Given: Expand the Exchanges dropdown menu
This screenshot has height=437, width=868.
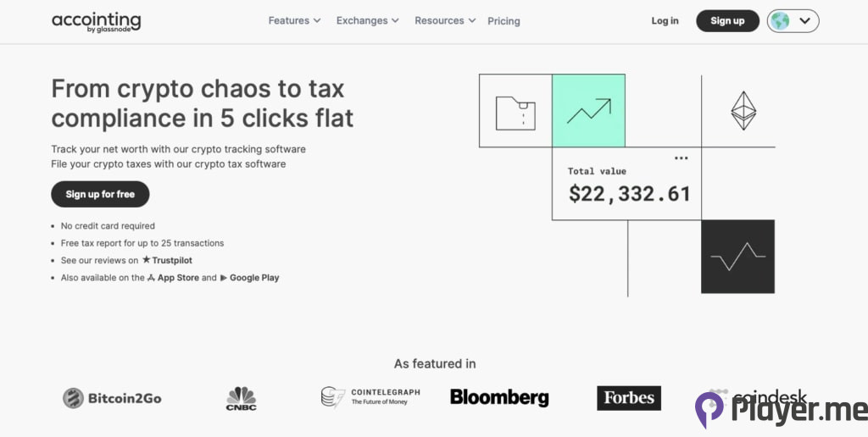Looking at the screenshot, I should pyautogui.click(x=368, y=20).
